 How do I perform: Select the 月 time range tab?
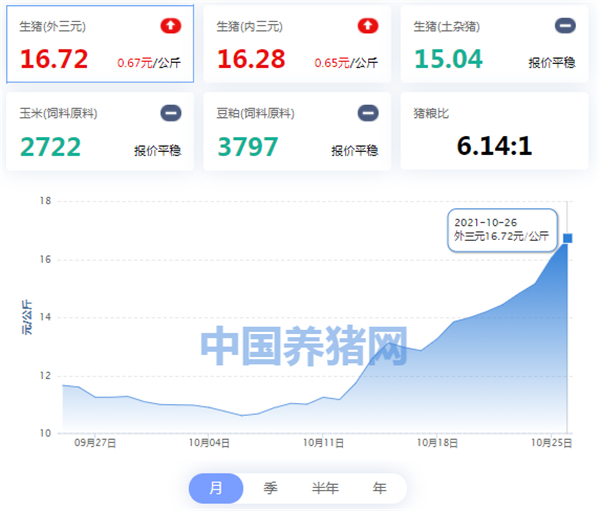(216, 488)
